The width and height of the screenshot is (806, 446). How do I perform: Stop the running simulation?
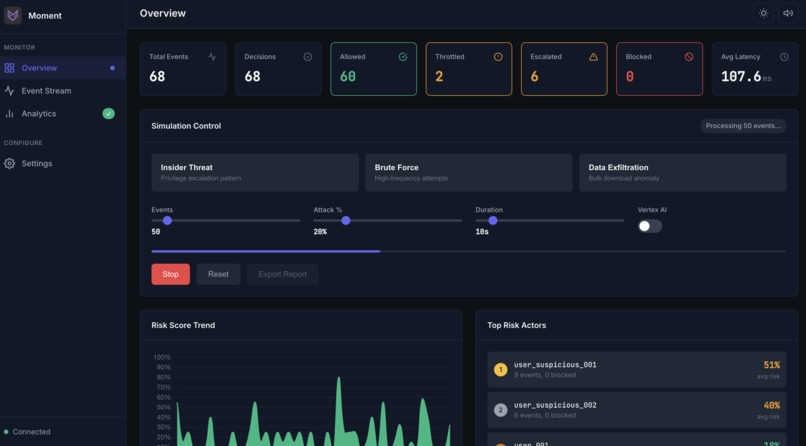coord(171,274)
